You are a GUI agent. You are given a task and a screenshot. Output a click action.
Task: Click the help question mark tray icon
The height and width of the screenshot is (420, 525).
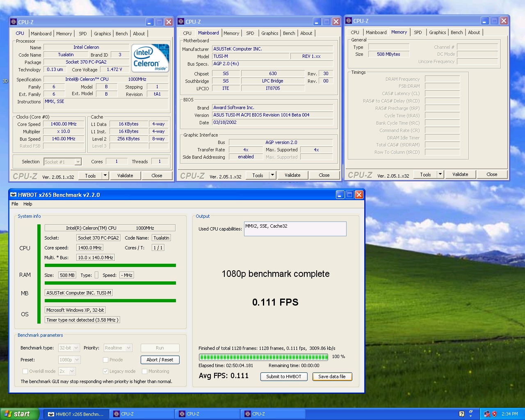461,414
